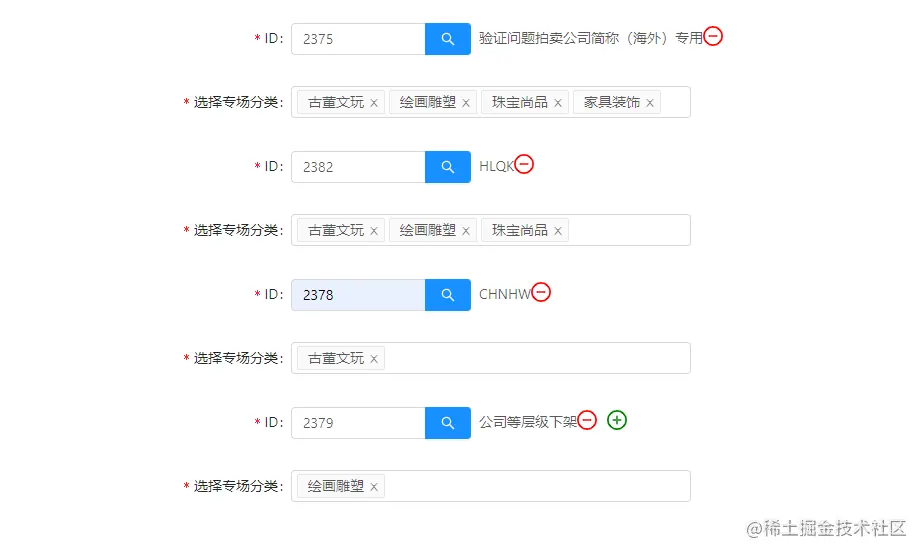
Task: Remove the CHNHW row with red minus
Action: point(541,292)
